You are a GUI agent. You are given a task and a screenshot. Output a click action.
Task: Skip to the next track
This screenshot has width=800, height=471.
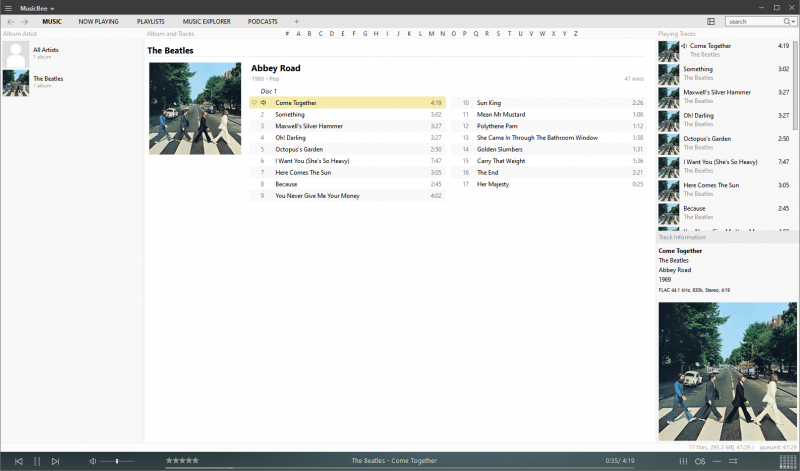pos(56,461)
